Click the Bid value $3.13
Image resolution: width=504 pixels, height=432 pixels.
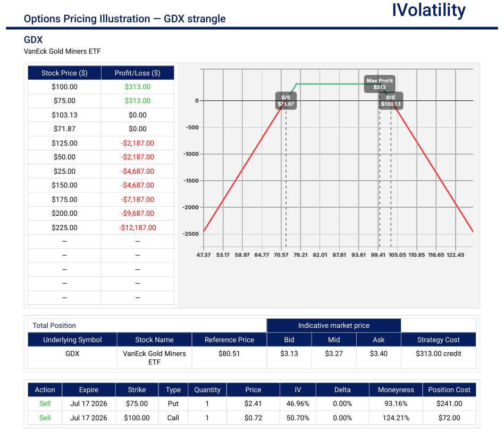click(x=289, y=354)
